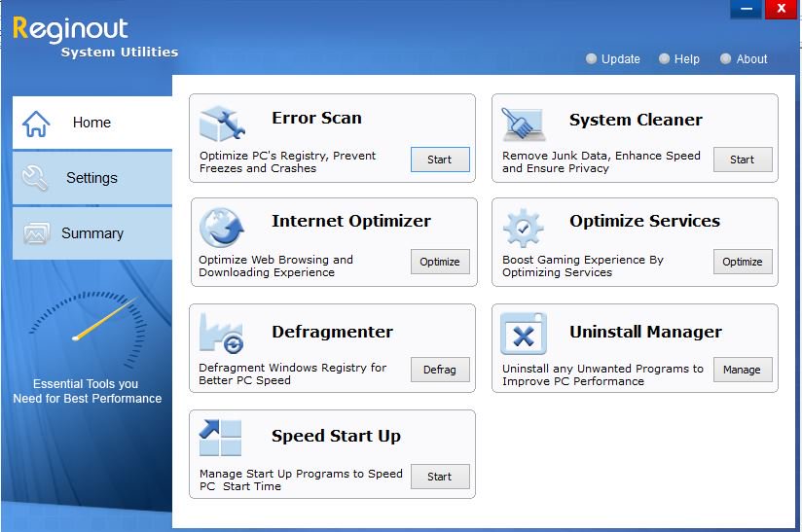
Task: Click 'Boost Gaming Experience' description text
Action: pos(583,266)
